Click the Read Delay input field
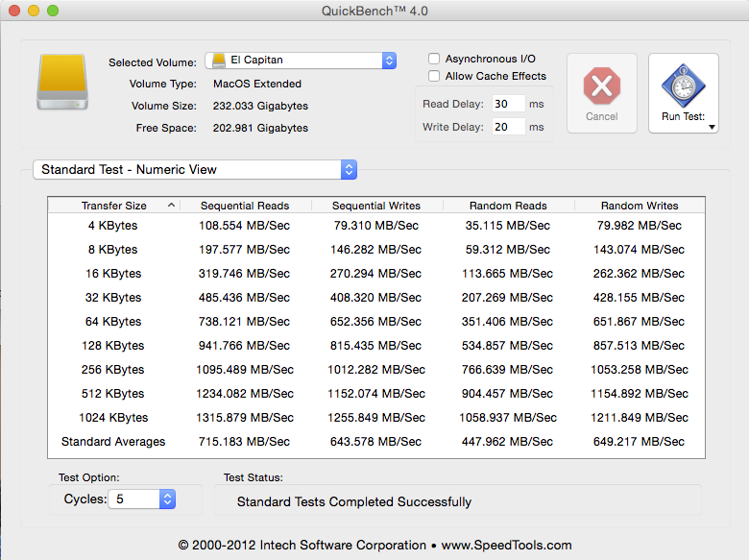 tap(508, 104)
